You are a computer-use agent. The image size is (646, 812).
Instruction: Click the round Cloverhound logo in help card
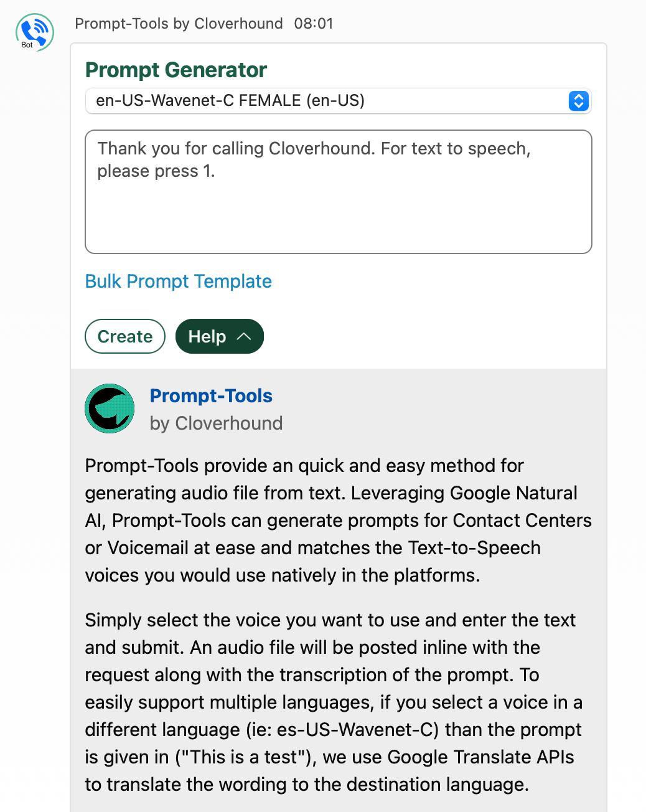pyautogui.click(x=110, y=408)
